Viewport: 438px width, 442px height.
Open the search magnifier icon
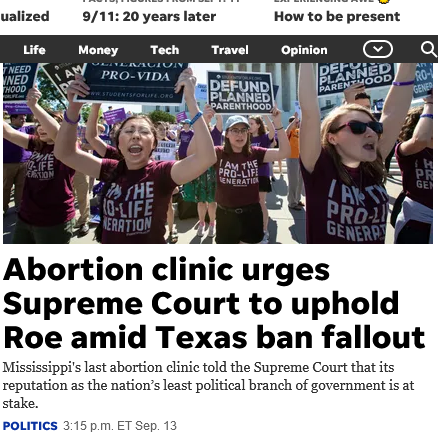tap(429, 50)
